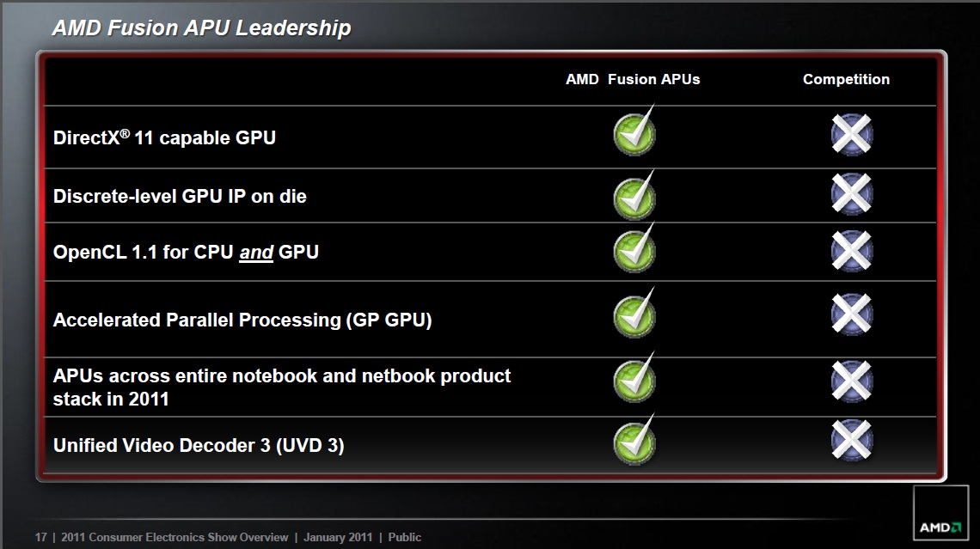Select the AMD Fusion APUs column header
Image resolution: width=980 pixels, height=549 pixels.
point(633,79)
